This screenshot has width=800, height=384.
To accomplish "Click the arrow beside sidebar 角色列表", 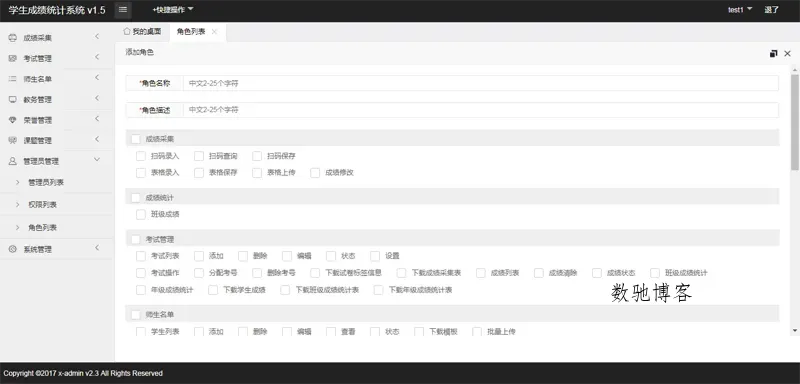I will 18,227.
